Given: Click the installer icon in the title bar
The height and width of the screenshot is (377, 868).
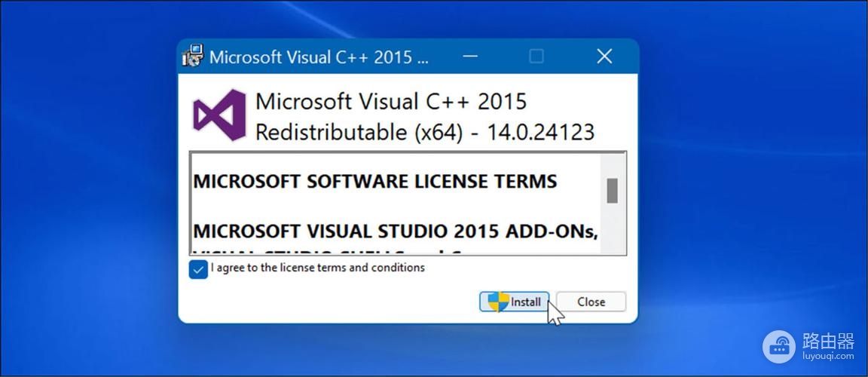Looking at the screenshot, I should pyautogui.click(x=193, y=57).
